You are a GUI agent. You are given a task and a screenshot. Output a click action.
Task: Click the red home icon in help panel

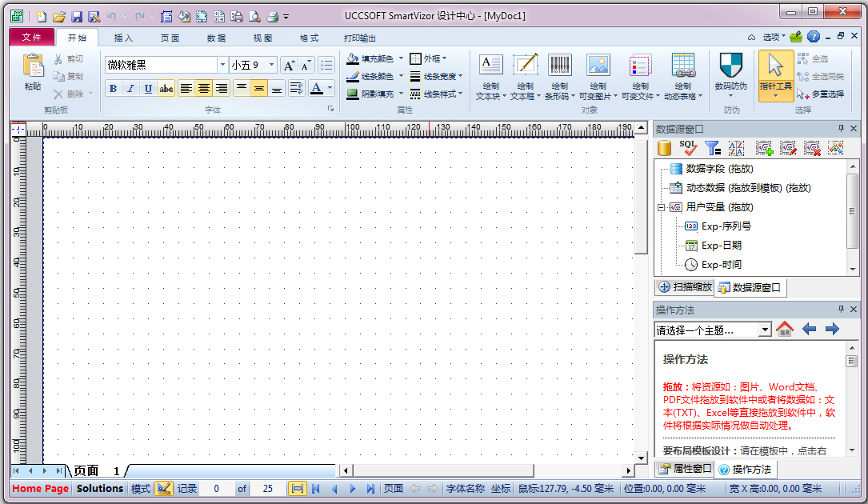point(785,329)
